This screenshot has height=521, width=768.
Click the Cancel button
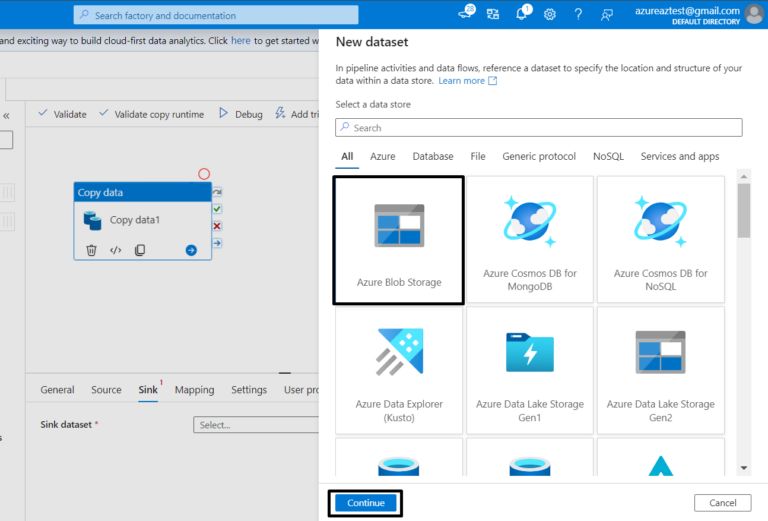click(722, 503)
